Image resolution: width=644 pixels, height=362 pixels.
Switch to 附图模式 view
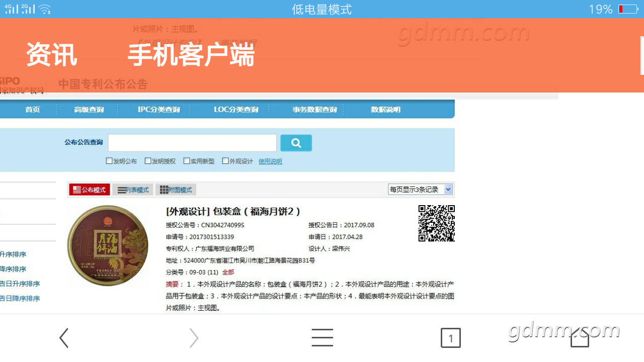click(176, 190)
